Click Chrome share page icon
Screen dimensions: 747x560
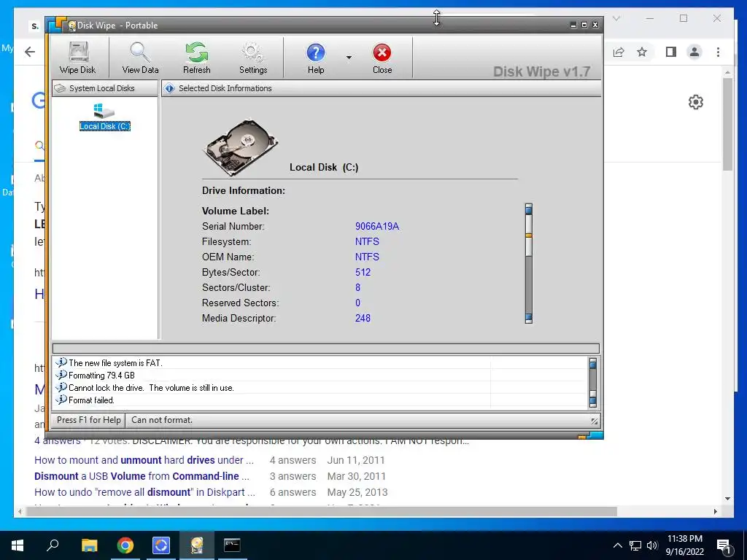click(619, 52)
